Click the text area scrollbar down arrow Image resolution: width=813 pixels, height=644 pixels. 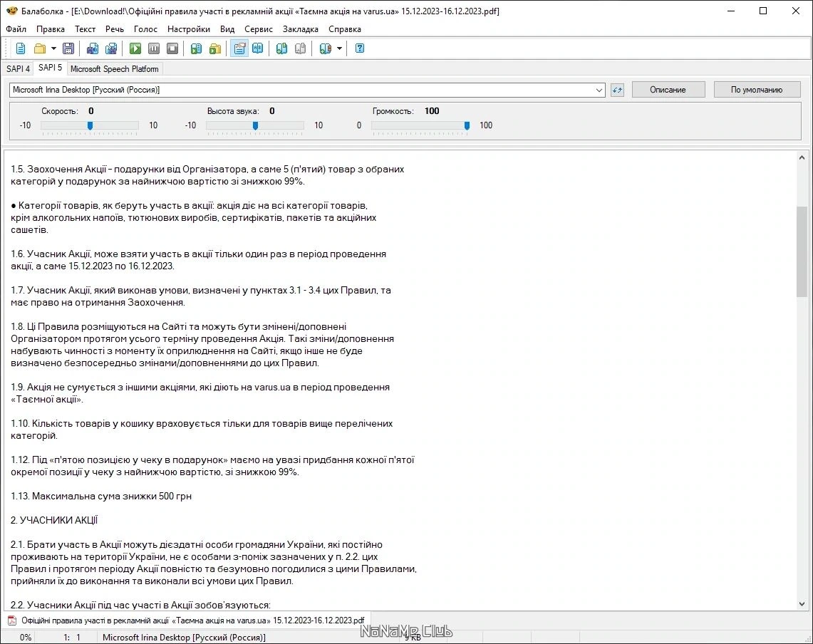click(802, 603)
